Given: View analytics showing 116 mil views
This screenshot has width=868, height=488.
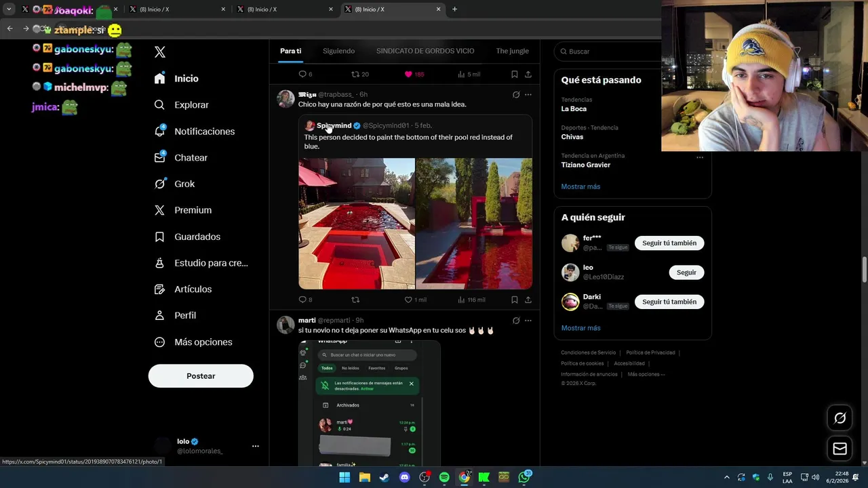Looking at the screenshot, I should [x=471, y=300].
